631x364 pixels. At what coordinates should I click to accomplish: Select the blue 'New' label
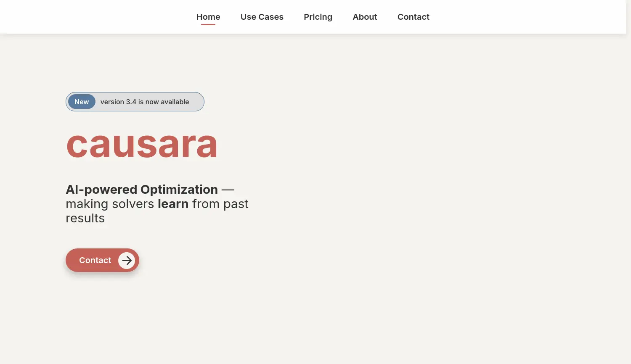(x=82, y=102)
